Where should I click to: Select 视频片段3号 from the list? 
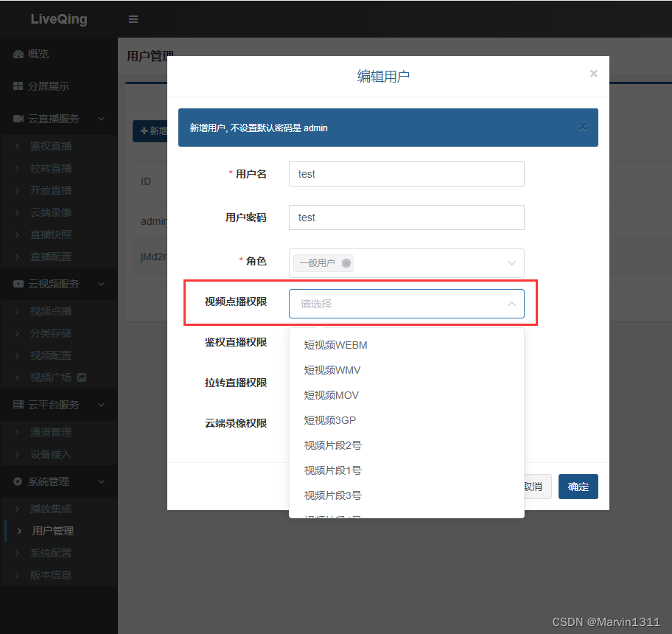click(406, 495)
